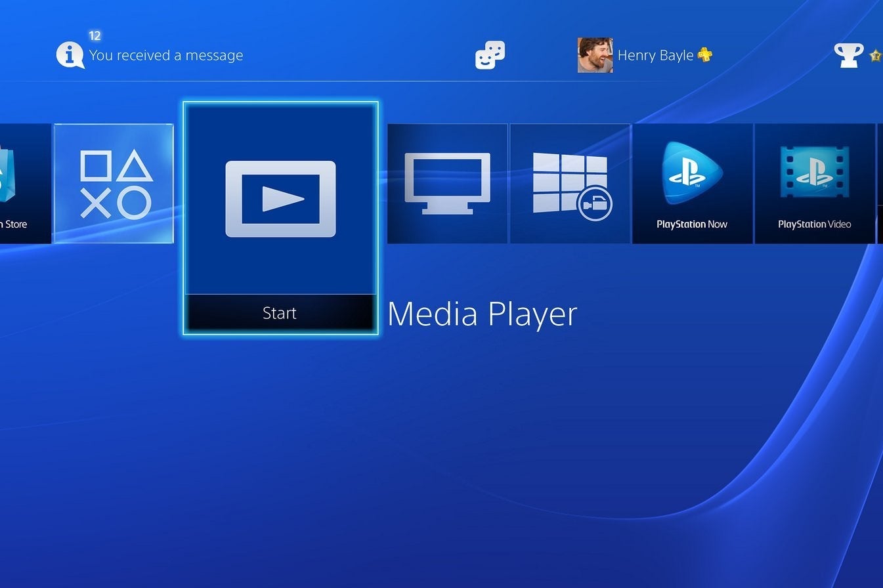The height and width of the screenshot is (588, 883).
Task: Select the partially visible tile on the right edge
Action: 880,182
